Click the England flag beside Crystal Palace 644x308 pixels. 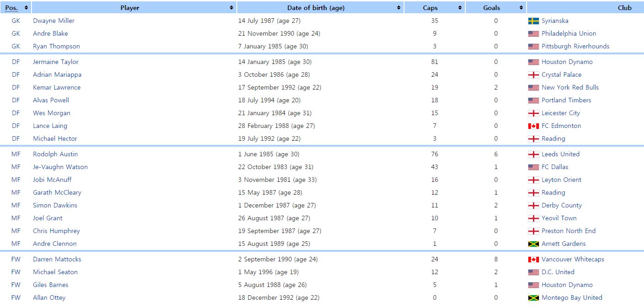point(533,75)
